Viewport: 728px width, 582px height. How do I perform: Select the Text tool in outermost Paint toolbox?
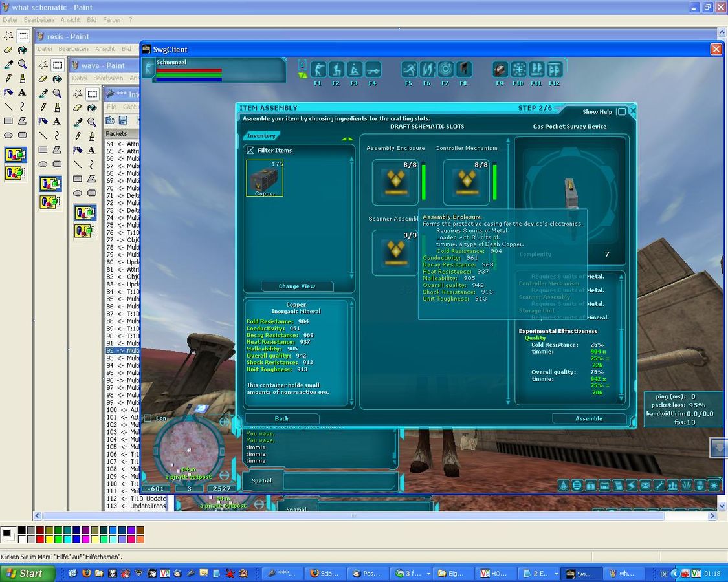22,92
